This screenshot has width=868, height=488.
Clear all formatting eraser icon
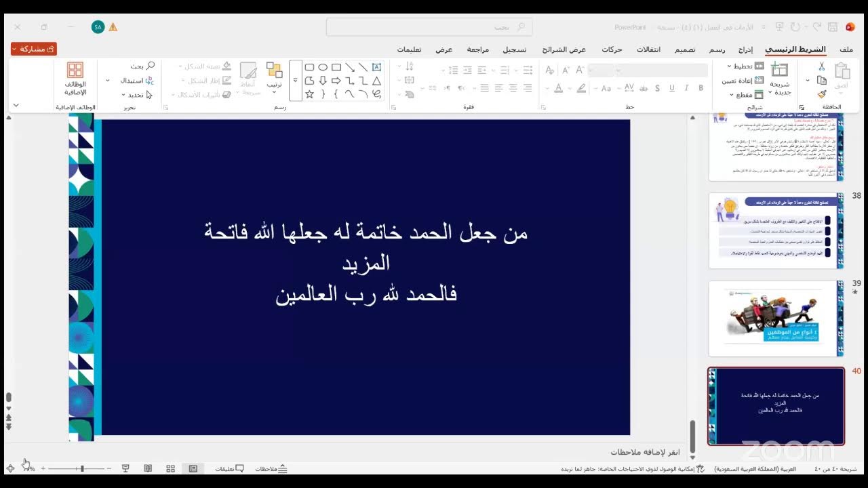(x=550, y=70)
